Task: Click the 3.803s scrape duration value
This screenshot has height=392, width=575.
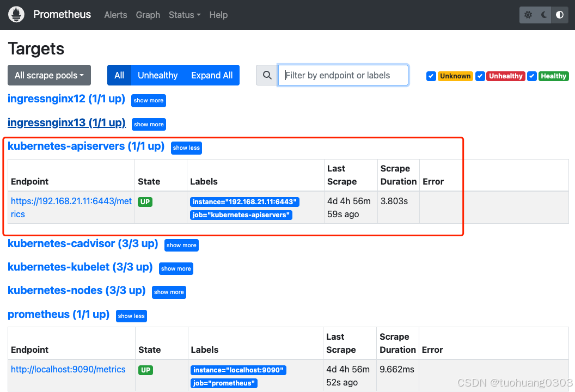Action: 394,201
